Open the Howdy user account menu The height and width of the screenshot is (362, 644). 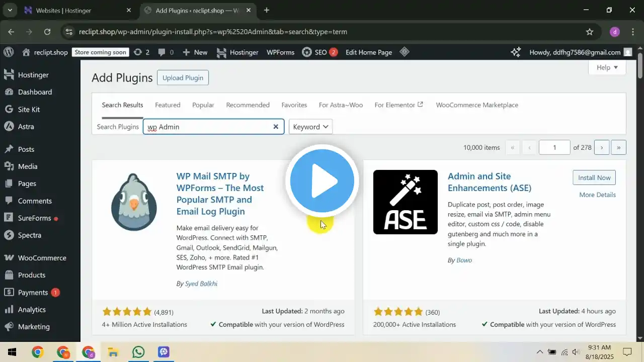pyautogui.click(x=580, y=52)
